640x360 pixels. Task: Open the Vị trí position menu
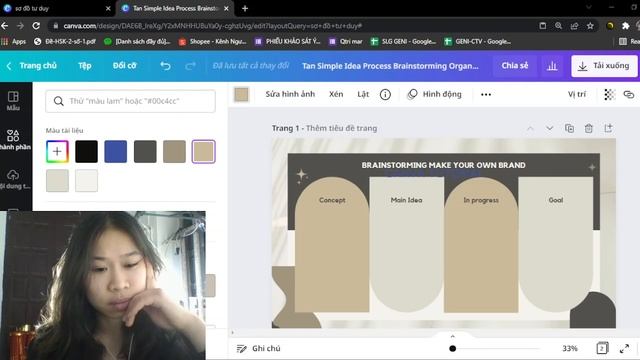click(x=577, y=94)
